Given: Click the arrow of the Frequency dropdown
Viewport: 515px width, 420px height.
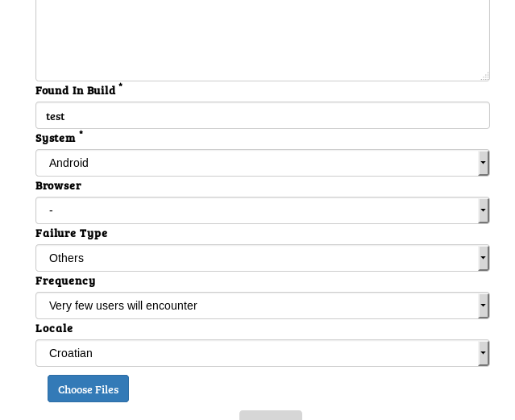Looking at the screenshot, I should 483,306.
